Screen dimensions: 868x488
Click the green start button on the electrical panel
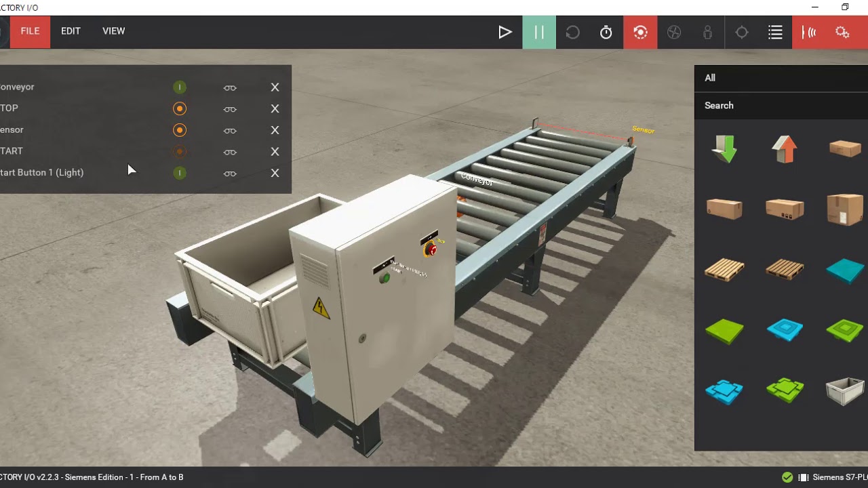tap(384, 278)
